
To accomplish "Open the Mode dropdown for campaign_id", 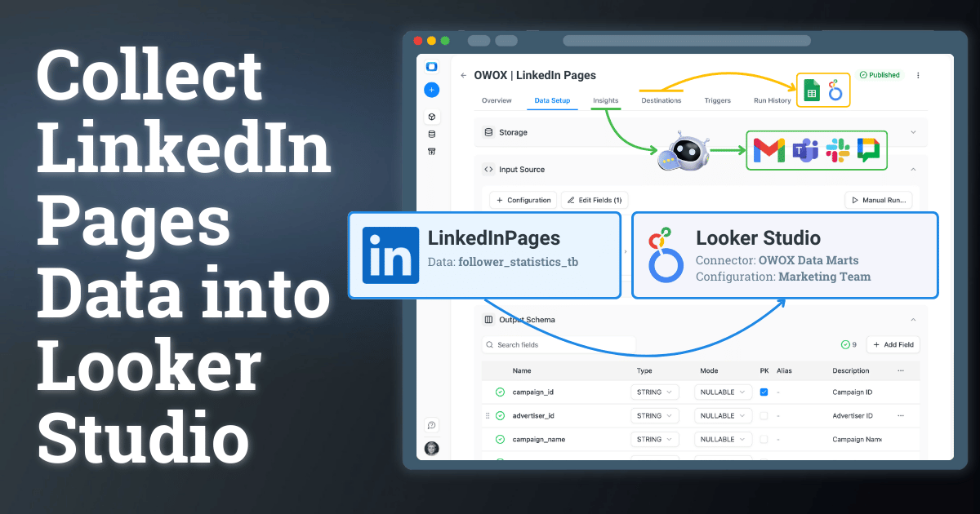I will click(723, 392).
